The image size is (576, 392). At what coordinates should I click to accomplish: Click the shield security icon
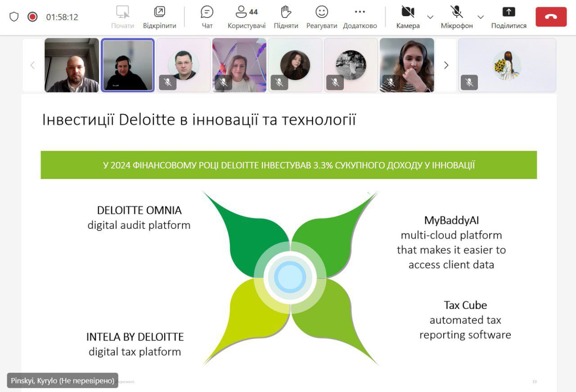(x=14, y=17)
